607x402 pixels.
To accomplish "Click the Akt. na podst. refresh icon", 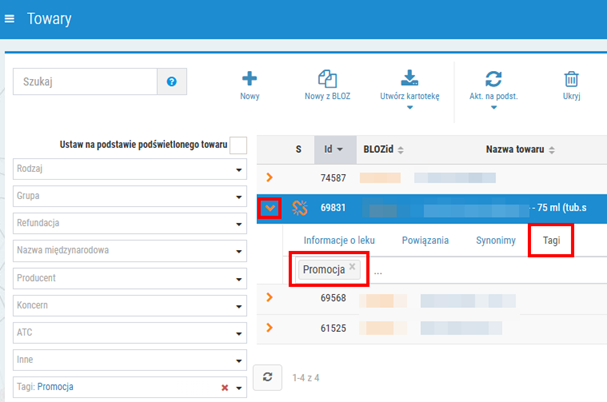I will tap(493, 79).
